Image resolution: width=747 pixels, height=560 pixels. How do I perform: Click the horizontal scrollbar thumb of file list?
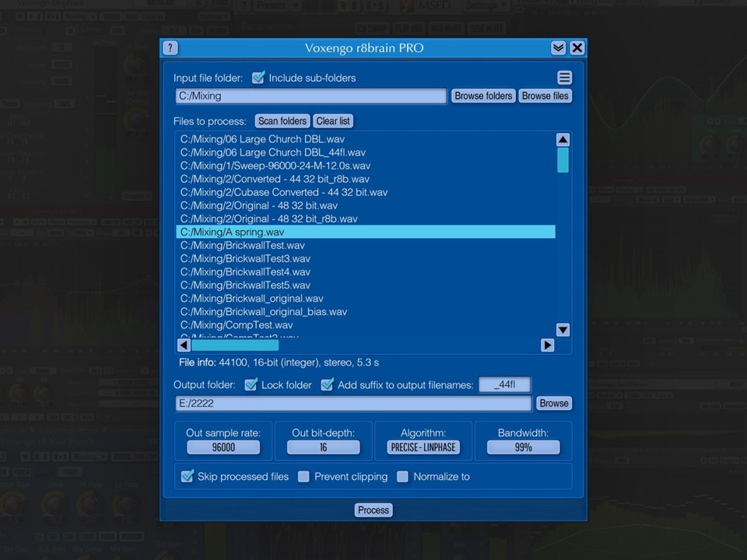pyautogui.click(x=235, y=345)
